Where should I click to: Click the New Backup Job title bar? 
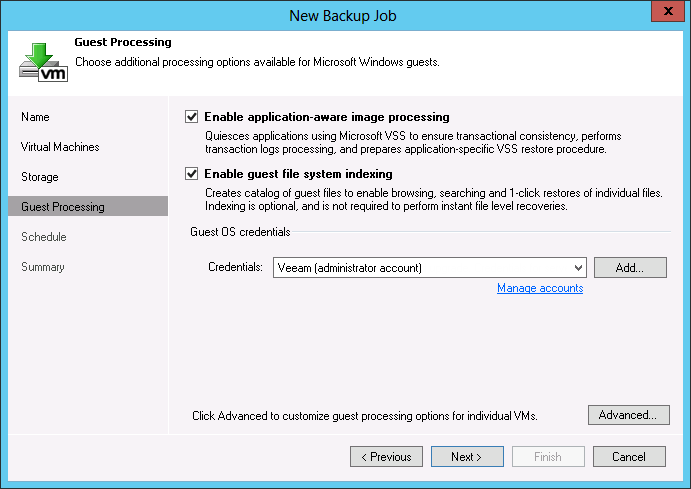point(345,15)
